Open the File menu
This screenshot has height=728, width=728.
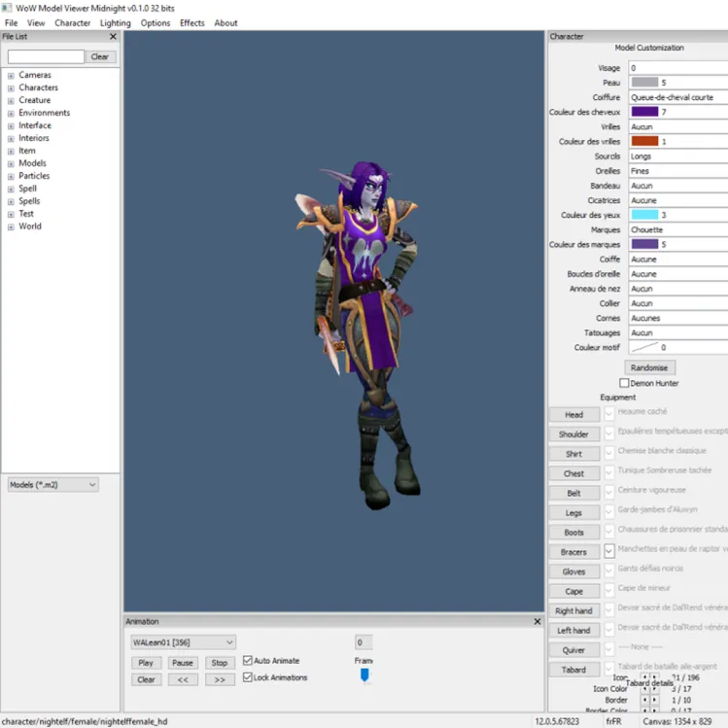pyautogui.click(x=11, y=22)
